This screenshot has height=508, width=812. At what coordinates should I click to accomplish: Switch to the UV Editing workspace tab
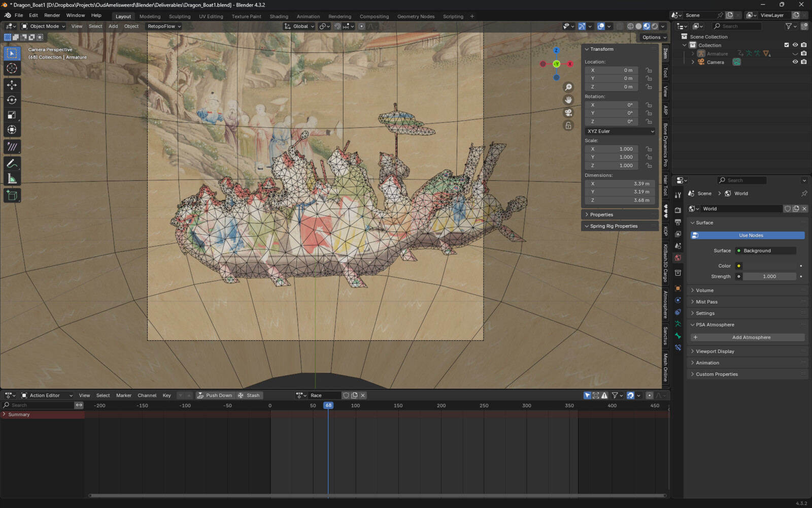point(211,16)
